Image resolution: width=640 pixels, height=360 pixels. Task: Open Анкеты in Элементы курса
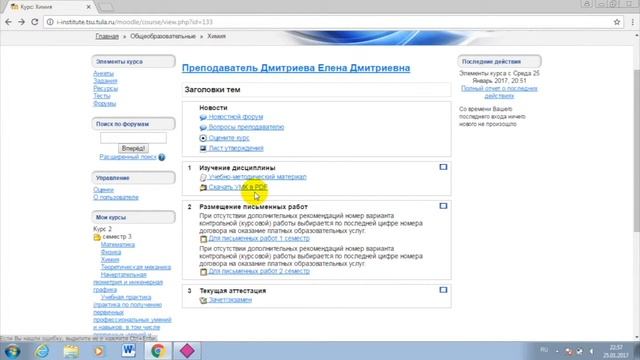(x=103, y=73)
